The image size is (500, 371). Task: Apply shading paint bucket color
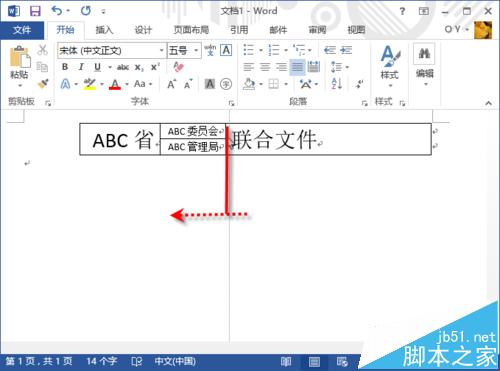249,84
